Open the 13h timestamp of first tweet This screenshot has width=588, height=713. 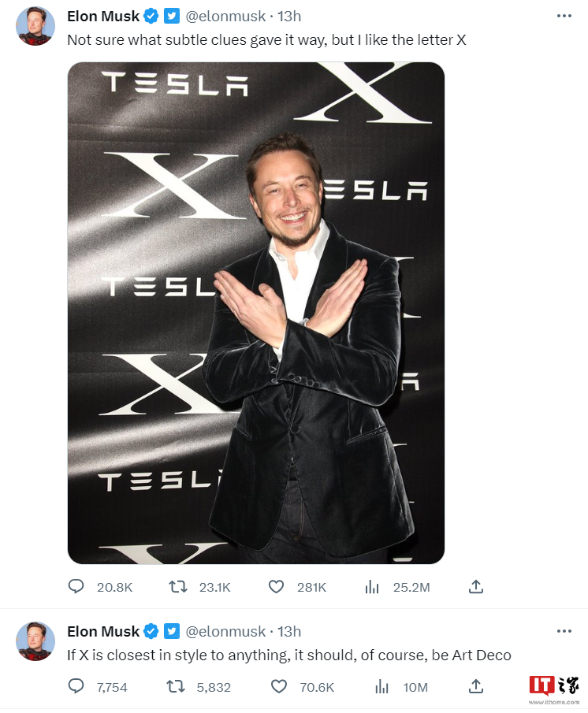pyautogui.click(x=289, y=17)
